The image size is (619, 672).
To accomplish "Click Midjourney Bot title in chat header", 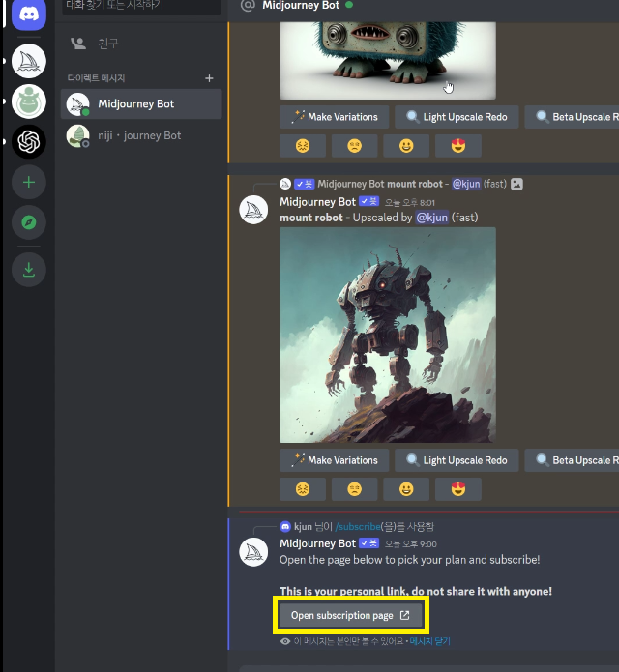I will tap(301, 6).
